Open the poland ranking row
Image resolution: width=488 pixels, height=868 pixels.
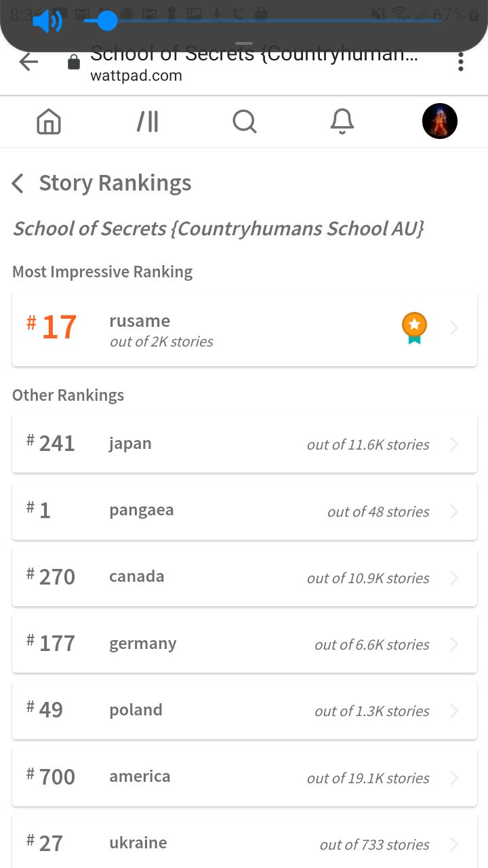coord(244,710)
